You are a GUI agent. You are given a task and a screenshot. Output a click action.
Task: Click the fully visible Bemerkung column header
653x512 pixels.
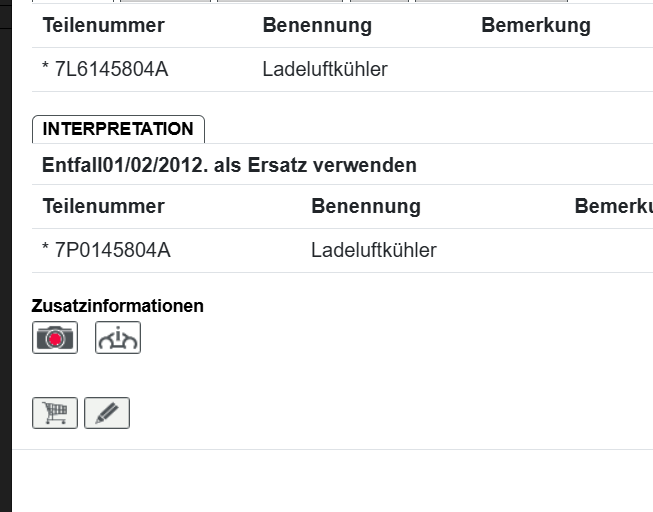(x=535, y=26)
